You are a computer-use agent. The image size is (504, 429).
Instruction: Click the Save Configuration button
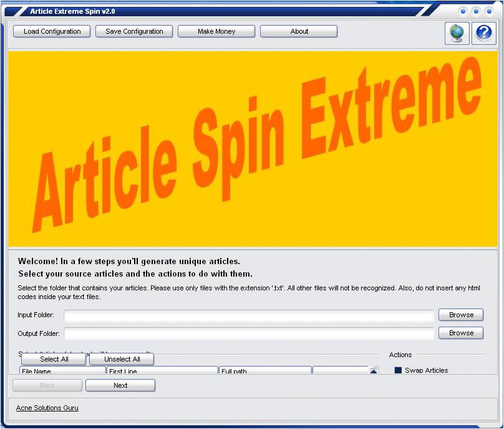134,32
